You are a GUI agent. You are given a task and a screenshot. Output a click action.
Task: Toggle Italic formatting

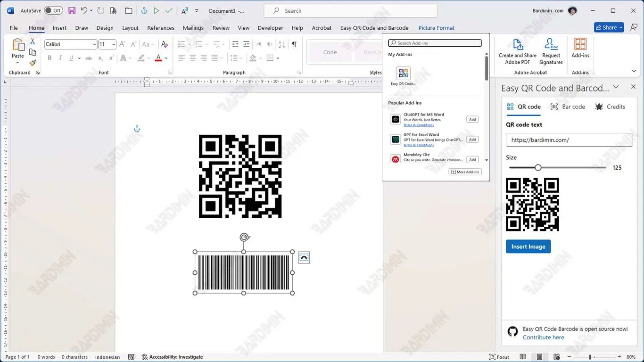(60, 58)
